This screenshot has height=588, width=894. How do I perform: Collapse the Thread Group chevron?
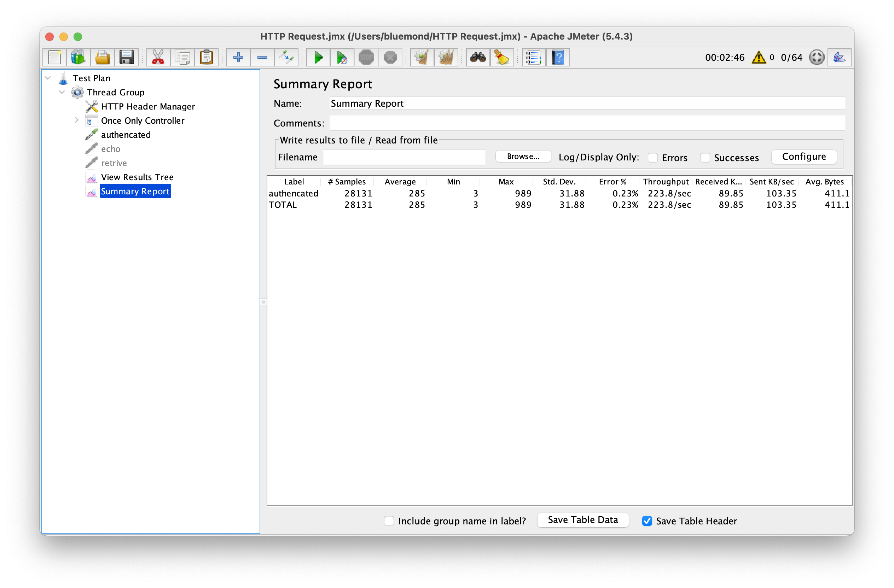(x=62, y=92)
